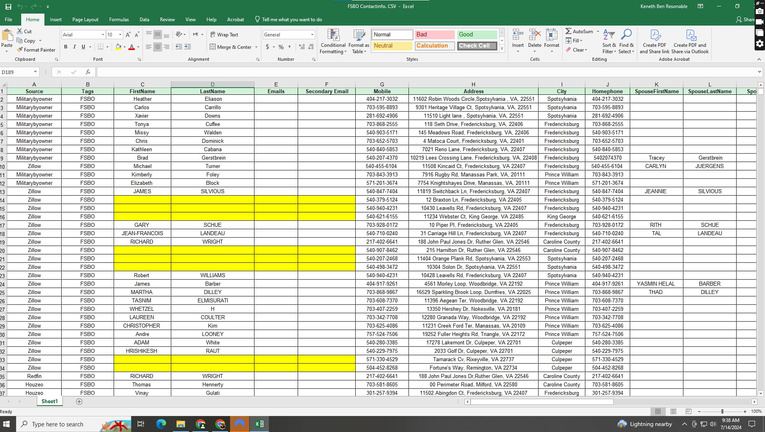The height and width of the screenshot is (432, 765).
Task: Toggle middle vertical alignment
Action: 158,35
